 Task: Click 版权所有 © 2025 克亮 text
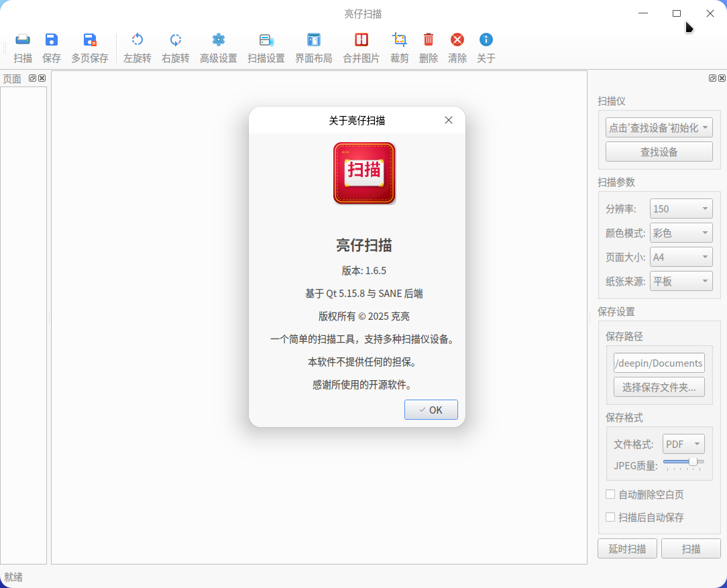coord(364,316)
